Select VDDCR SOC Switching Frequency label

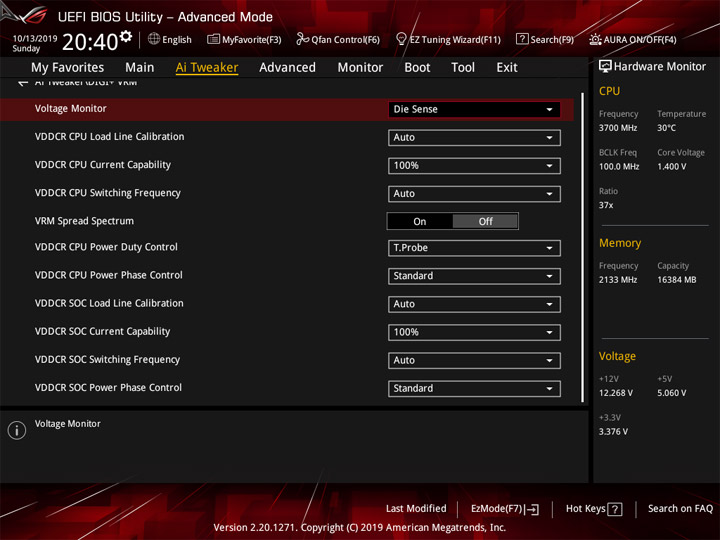pos(107,360)
